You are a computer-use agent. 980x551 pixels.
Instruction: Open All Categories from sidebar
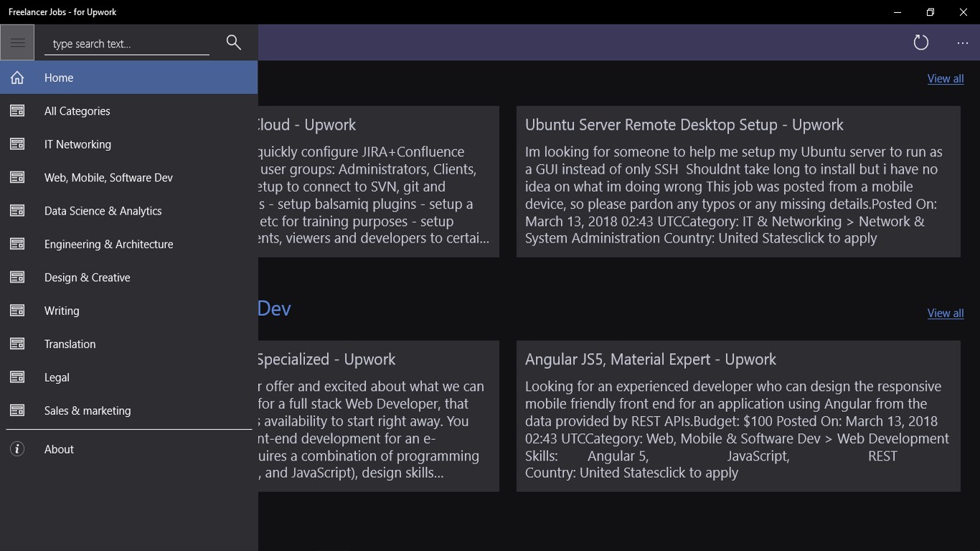coord(77,111)
